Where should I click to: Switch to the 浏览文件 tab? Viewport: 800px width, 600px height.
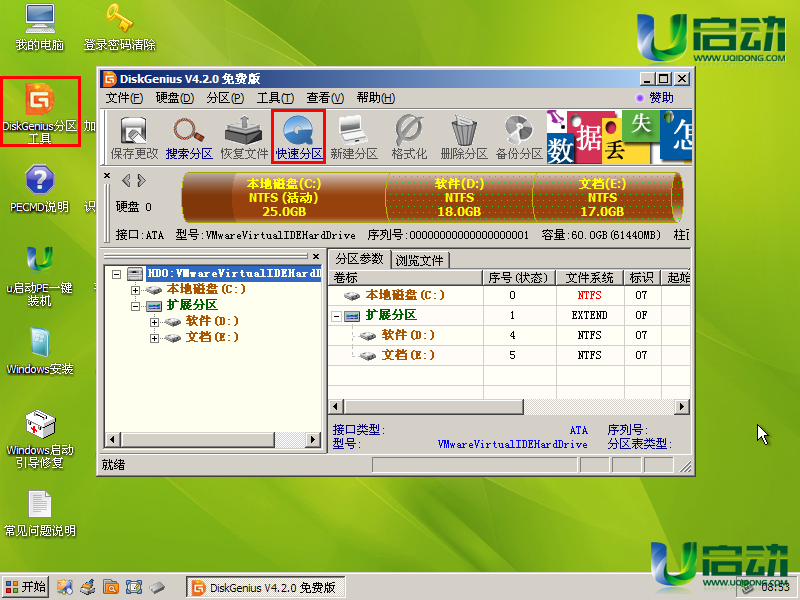(419, 260)
